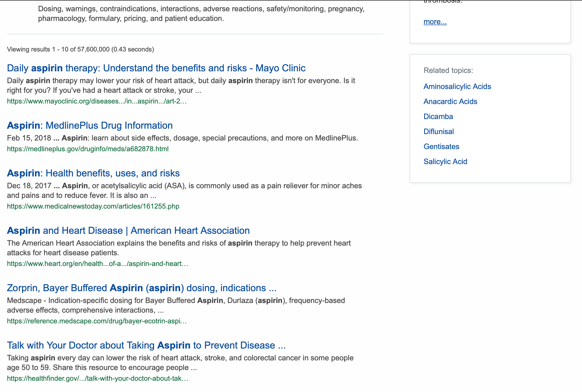Select Aminosalicylic Acids related topic
582x392 pixels.
click(457, 87)
